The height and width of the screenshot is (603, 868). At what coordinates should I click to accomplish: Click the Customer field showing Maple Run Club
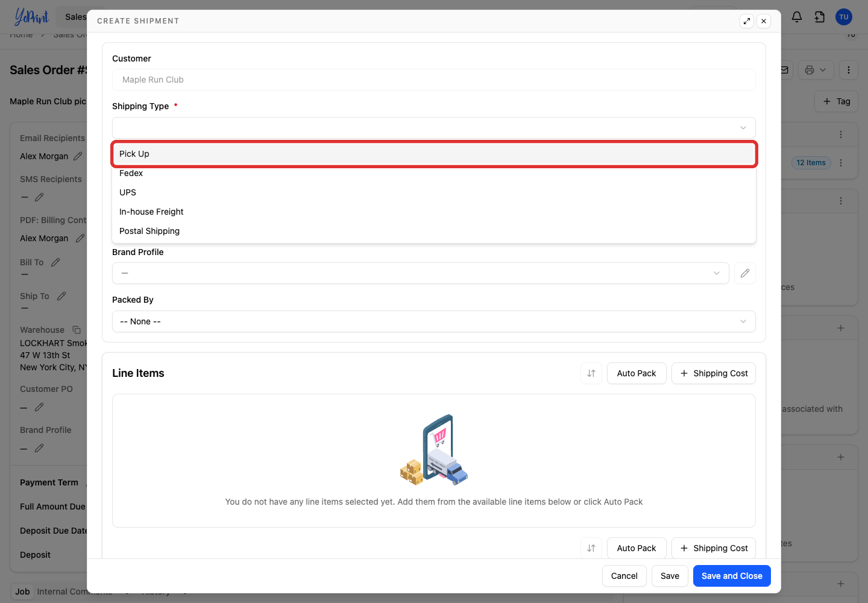coord(434,80)
